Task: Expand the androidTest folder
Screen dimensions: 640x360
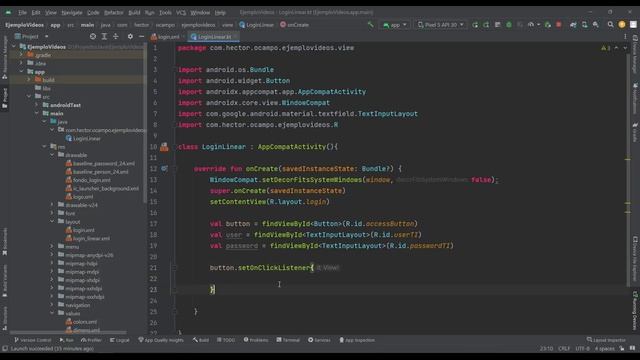Action: (37, 105)
